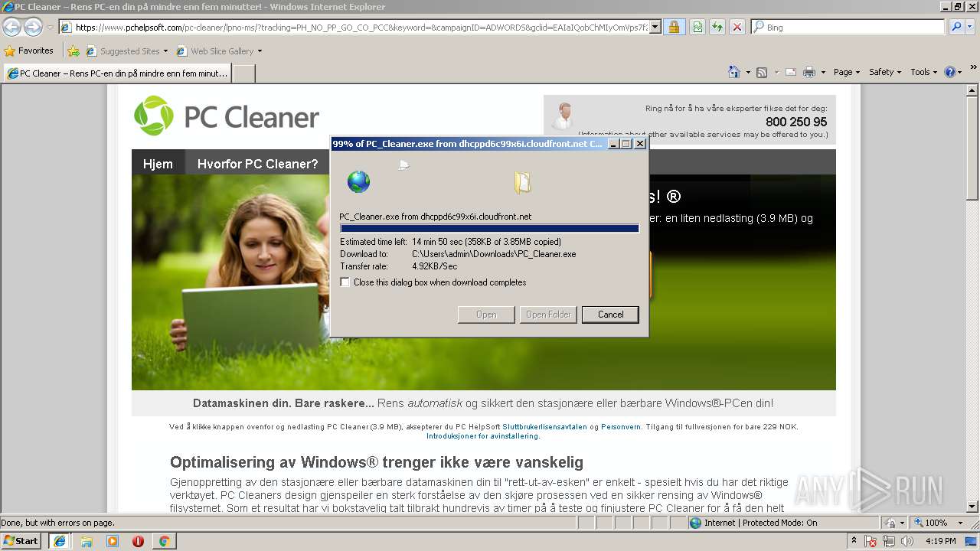Click the Help question mark icon
The height and width of the screenshot is (551, 980).
click(950, 72)
